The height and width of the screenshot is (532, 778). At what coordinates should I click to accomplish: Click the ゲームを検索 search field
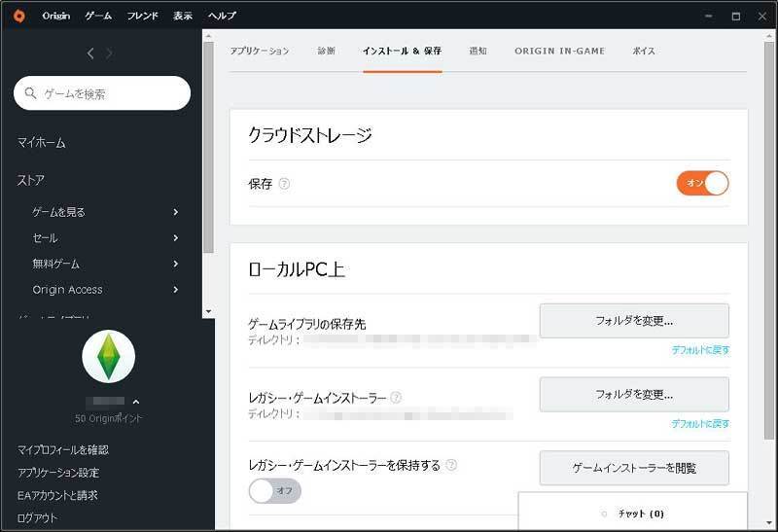point(112,94)
